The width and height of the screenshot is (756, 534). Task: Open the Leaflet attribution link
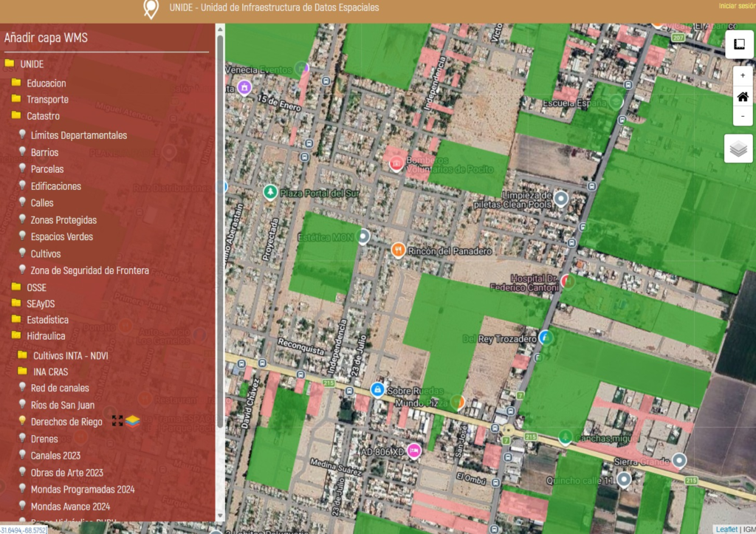(726, 529)
